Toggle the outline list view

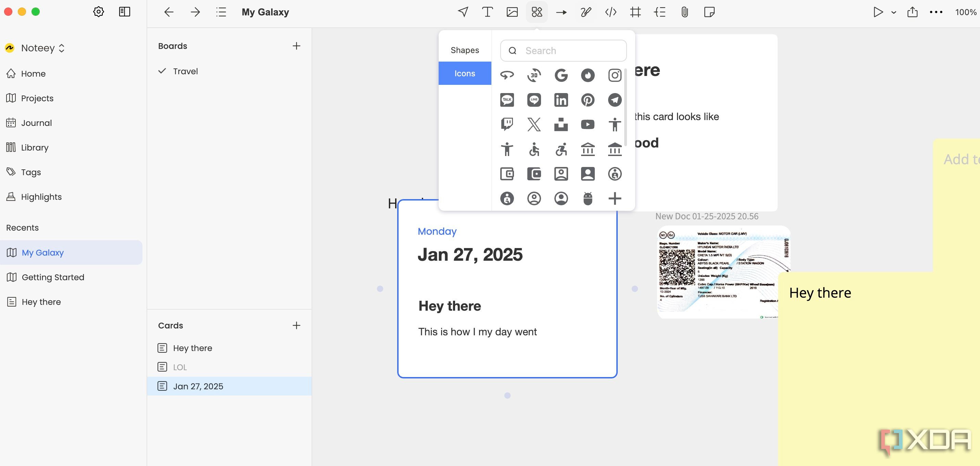[x=221, y=12]
